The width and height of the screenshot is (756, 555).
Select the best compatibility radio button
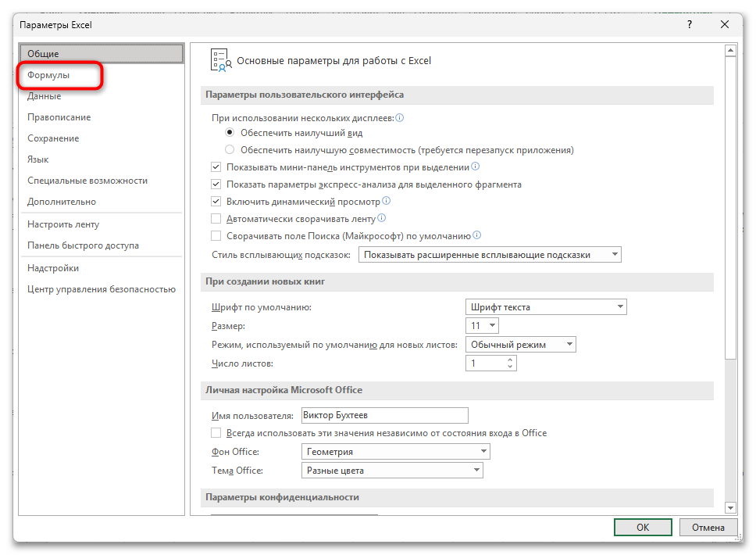[x=230, y=149]
